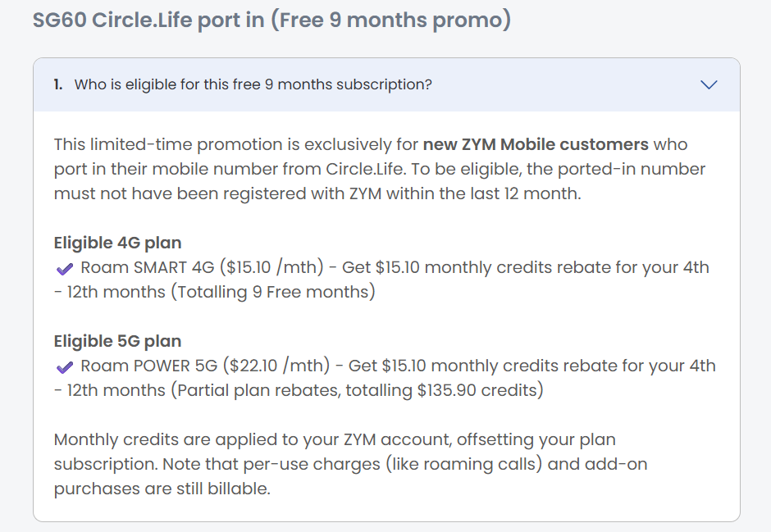This screenshot has height=532, width=771.
Task: Click 'port in their mobile number from Circle.Life'
Action: tap(229, 169)
